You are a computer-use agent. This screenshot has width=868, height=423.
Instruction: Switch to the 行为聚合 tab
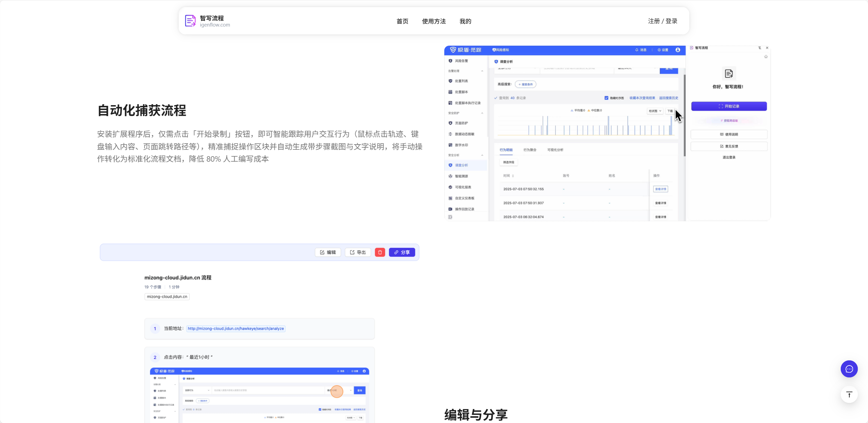[x=530, y=150]
